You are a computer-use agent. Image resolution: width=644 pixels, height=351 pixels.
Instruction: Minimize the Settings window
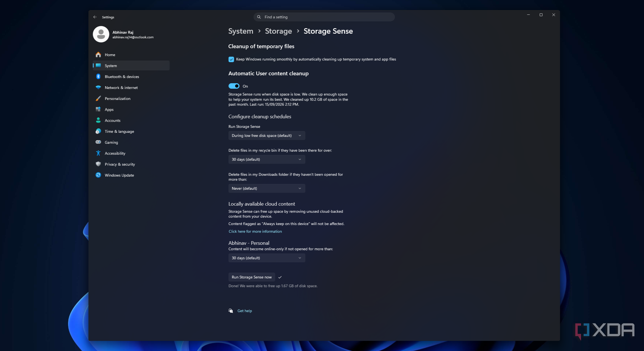tap(528, 15)
